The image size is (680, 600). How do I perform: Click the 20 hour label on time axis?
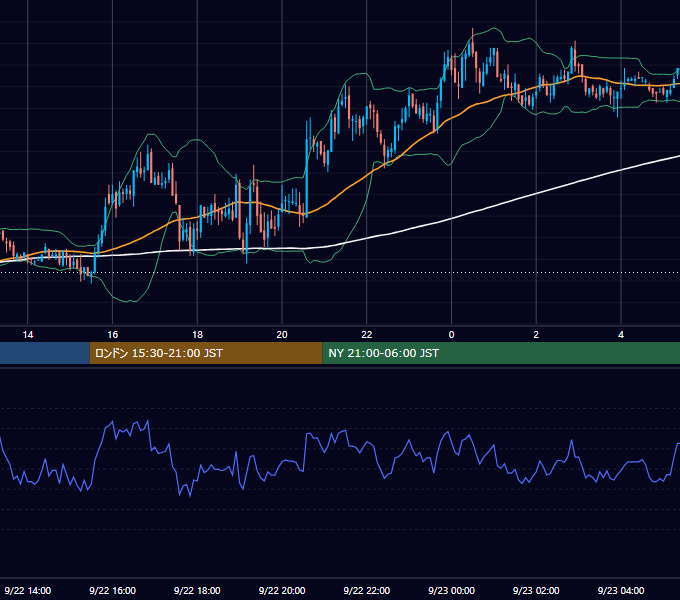pyautogui.click(x=282, y=335)
